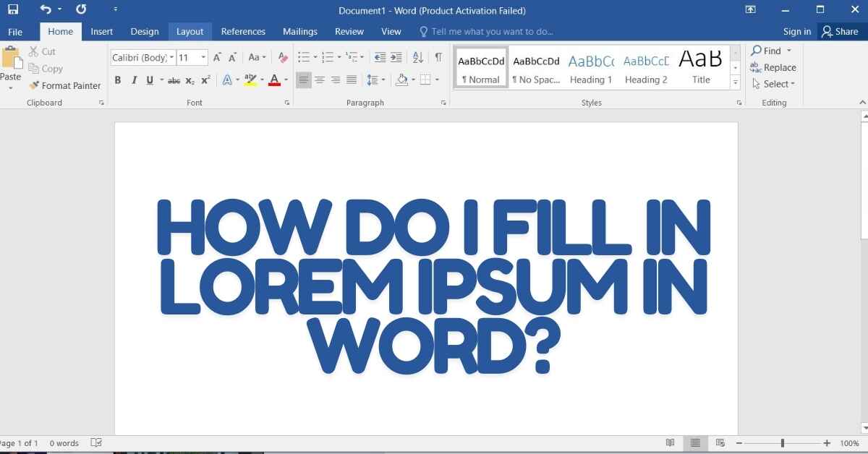Click the Undo arrow icon
868x454 pixels.
click(46, 10)
